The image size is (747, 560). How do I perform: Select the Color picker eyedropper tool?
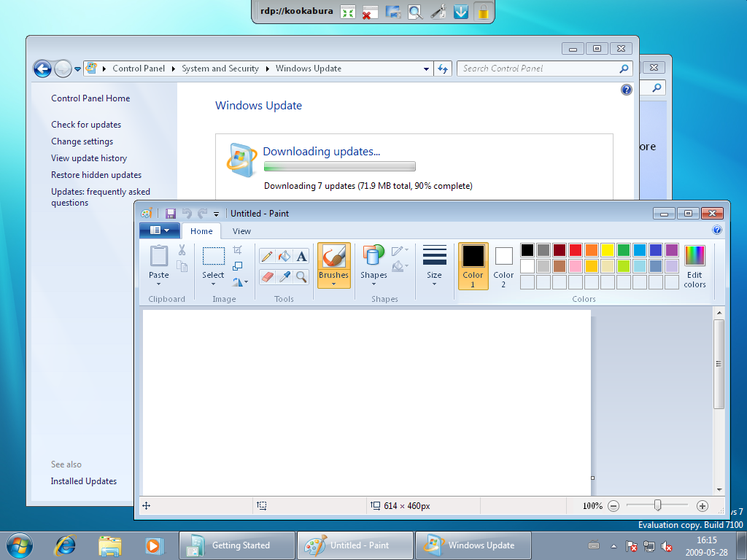coord(285,276)
